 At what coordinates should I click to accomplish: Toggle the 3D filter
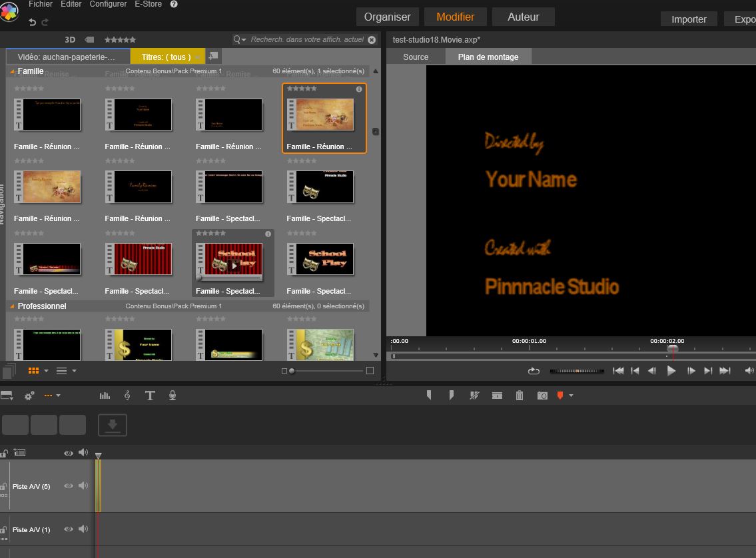70,39
